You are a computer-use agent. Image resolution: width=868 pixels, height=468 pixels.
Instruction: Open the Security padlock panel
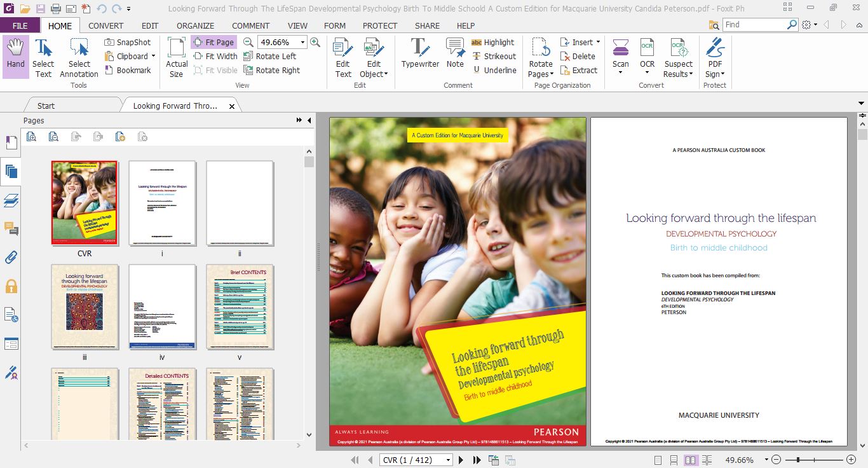click(x=11, y=286)
